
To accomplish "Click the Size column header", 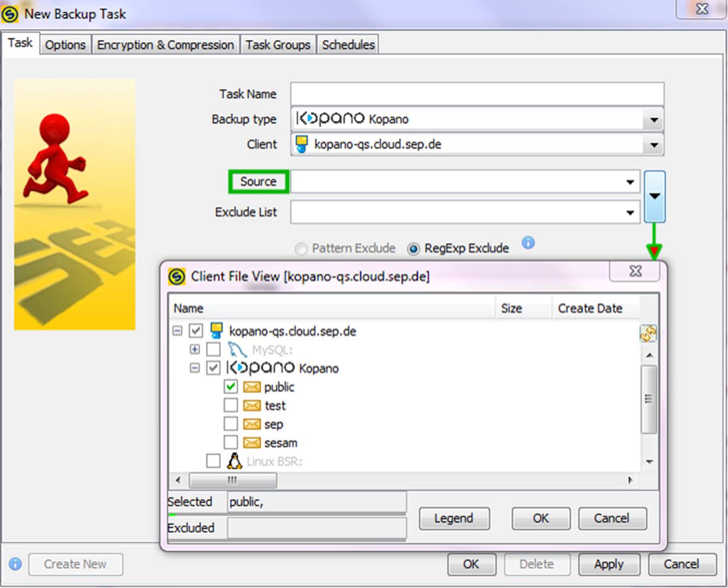I will 523,308.
